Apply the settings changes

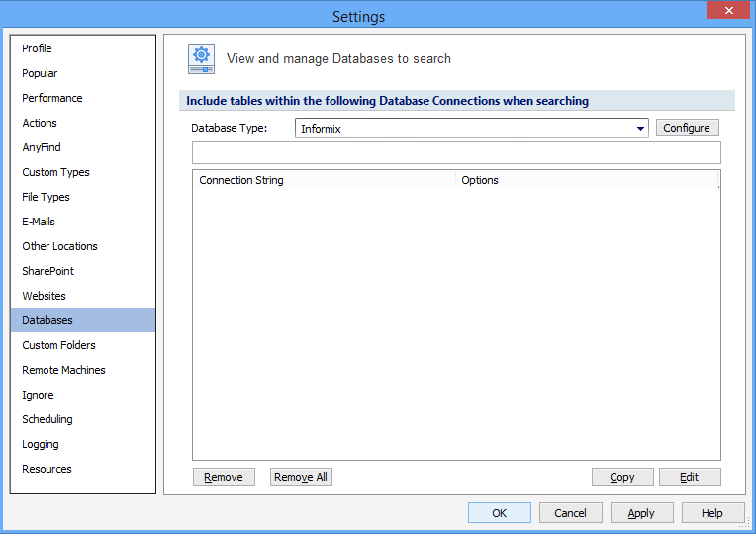641,513
